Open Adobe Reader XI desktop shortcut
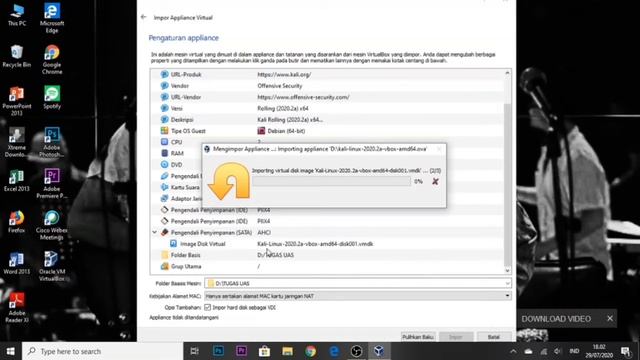The height and width of the screenshot is (360, 640). coord(17,308)
